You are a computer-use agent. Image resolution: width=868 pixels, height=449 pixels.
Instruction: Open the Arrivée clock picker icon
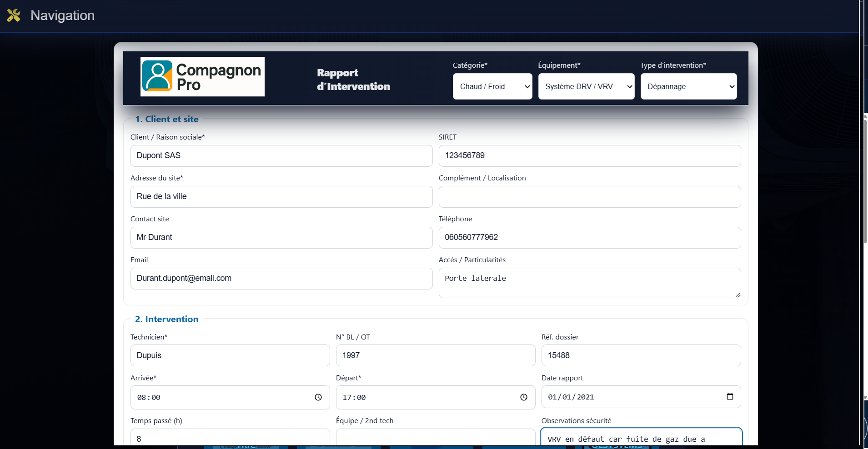[318, 397]
